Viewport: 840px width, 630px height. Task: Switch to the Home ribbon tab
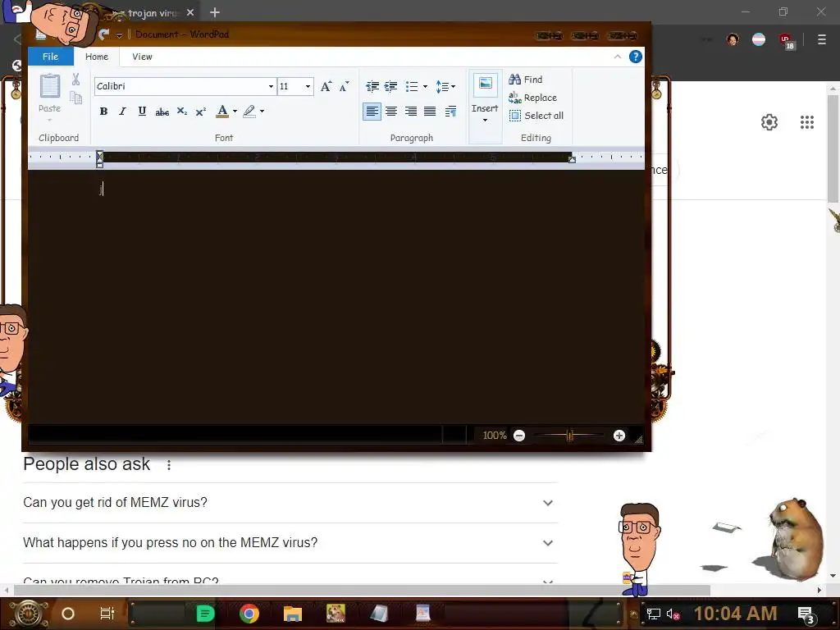pos(97,57)
